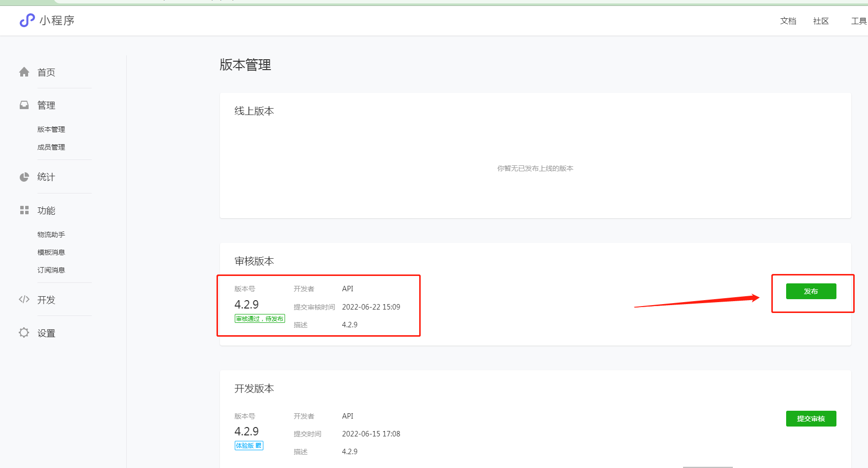
Task: Click the 统计 pie chart icon
Action: [x=24, y=177]
